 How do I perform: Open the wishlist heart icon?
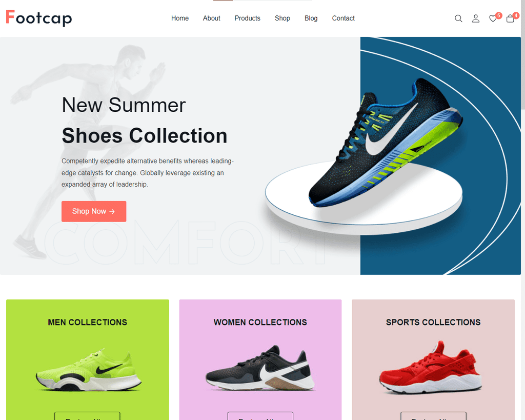point(493,19)
